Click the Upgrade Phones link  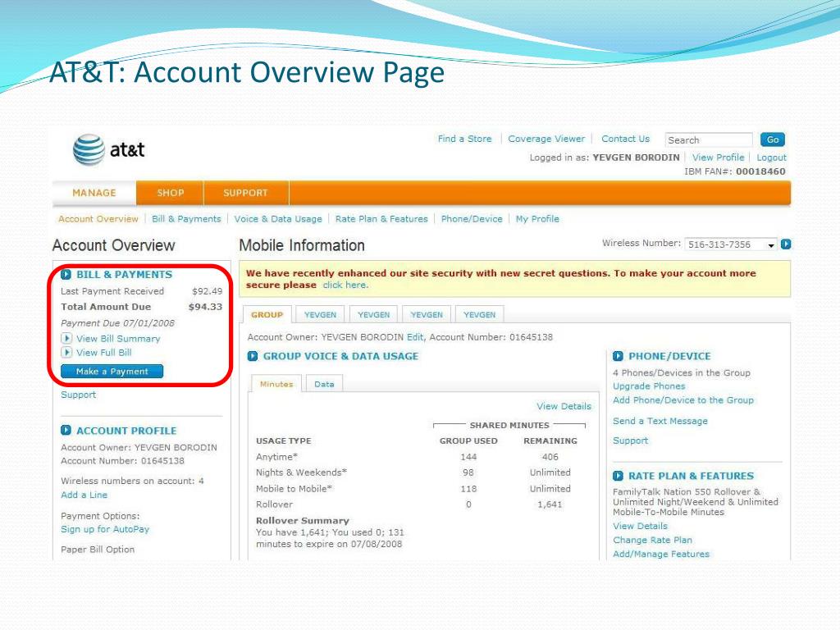[649, 386]
